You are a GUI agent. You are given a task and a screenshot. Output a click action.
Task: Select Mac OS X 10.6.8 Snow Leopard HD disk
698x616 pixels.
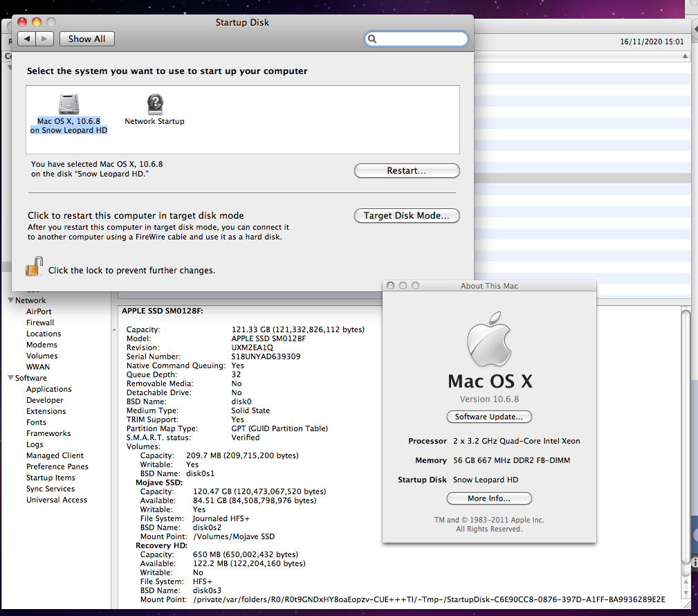click(68, 114)
